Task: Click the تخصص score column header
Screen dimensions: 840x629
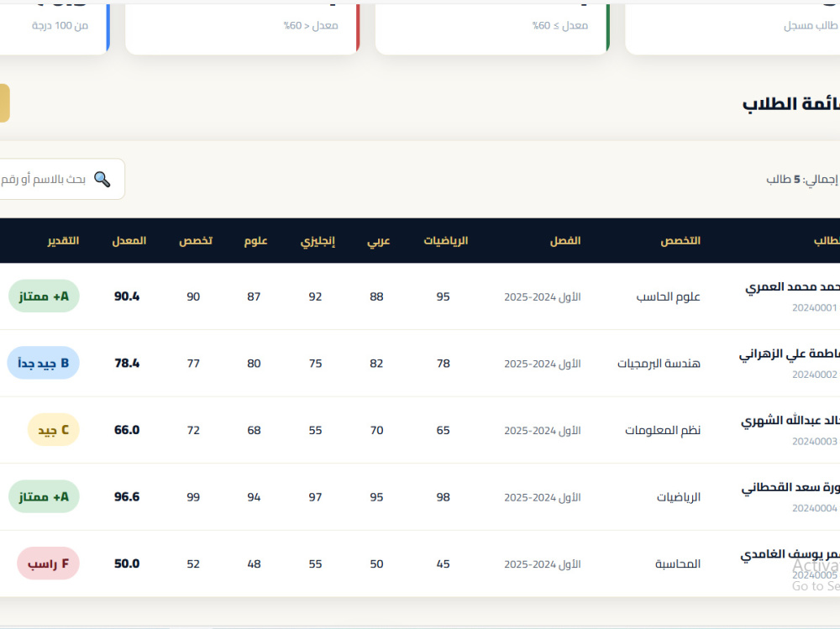Action: [196, 240]
